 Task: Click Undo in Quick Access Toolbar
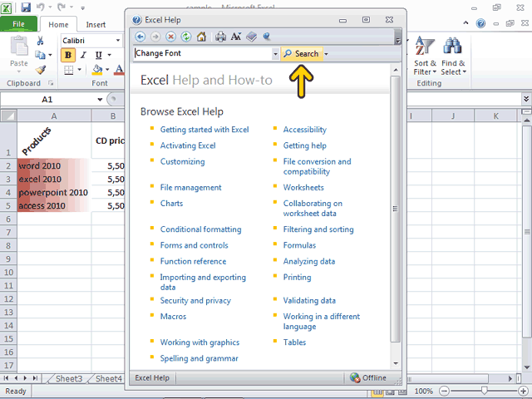41,7
